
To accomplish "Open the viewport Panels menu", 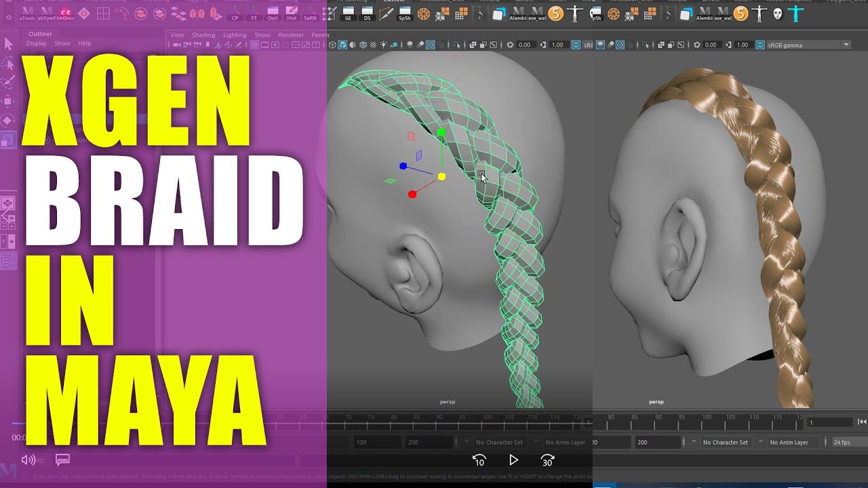I will 320,35.
